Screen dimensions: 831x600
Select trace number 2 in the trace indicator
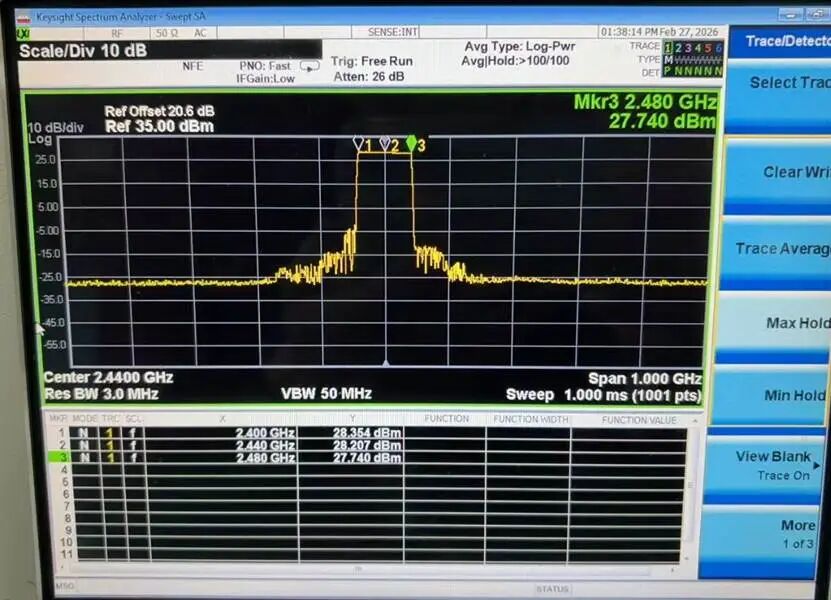tap(678, 48)
